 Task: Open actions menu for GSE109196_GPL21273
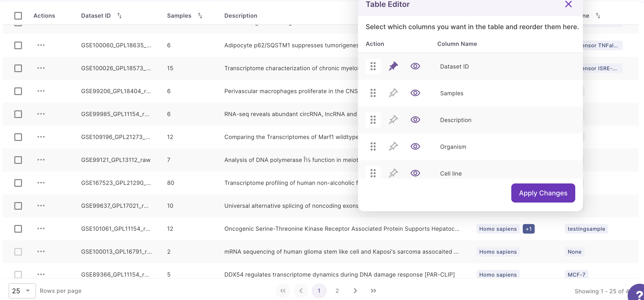click(41, 137)
